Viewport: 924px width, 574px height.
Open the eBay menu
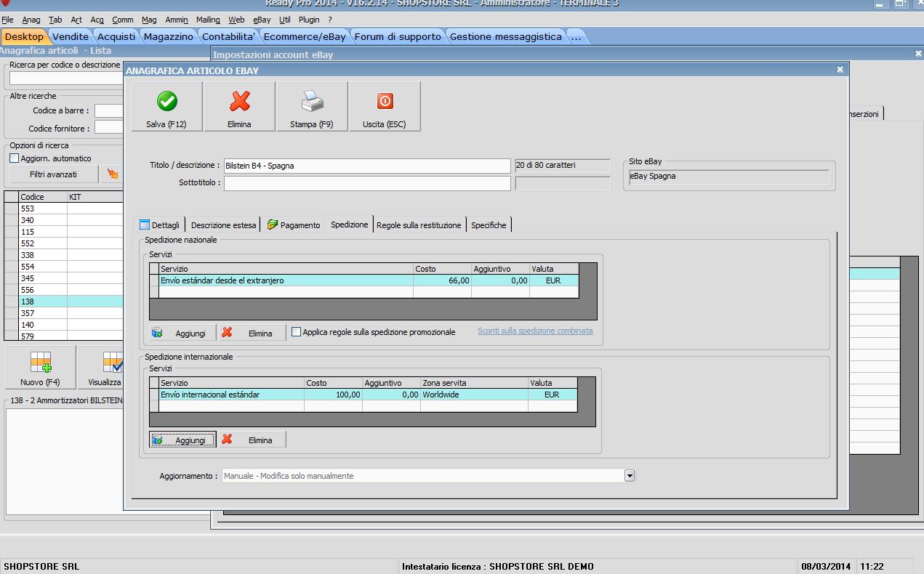click(262, 20)
